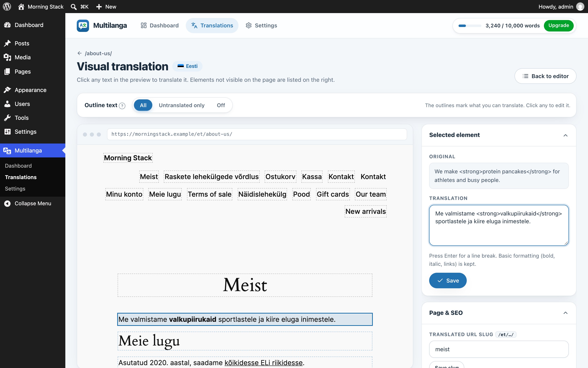Image resolution: width=588 pixels, height=368 pixels.
Task: Click the search magnifier icon
Action: [x=74, y=7]
